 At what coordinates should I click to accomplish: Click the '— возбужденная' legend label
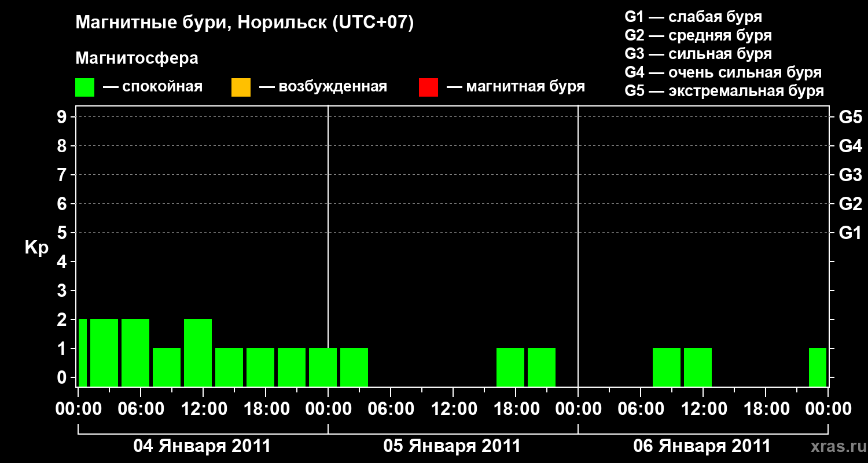point(323,87)
